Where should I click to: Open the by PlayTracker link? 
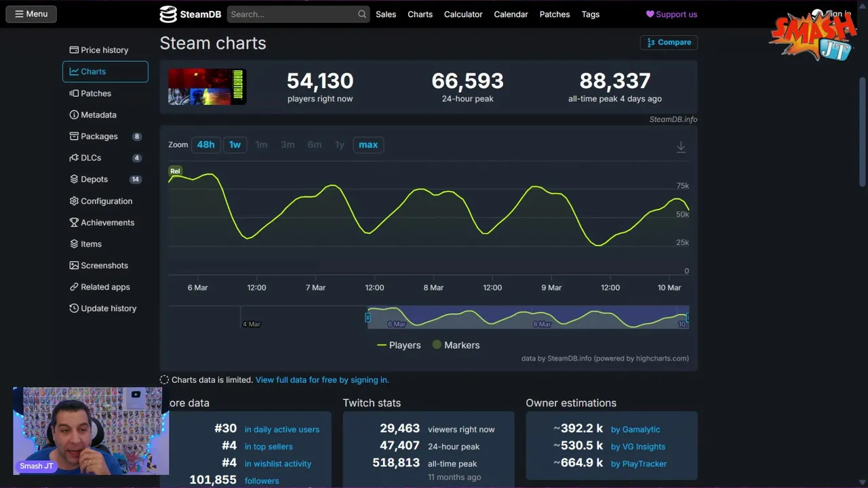point(639,464)
